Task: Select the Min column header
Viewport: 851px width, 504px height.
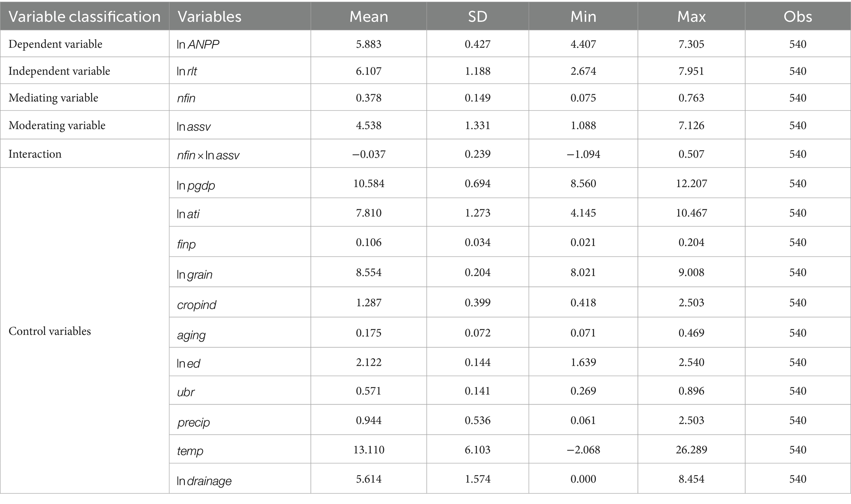Action: tap(583, 16)
